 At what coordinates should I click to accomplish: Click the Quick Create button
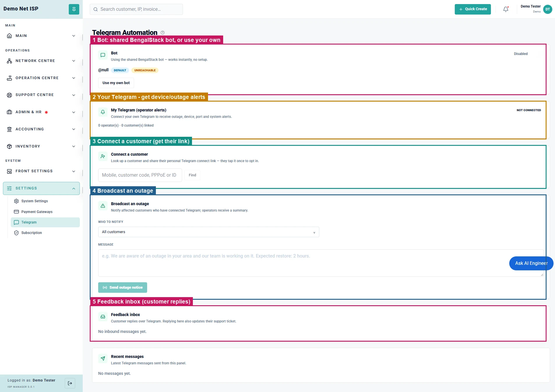pyautogui.click(x=473, y=9)
